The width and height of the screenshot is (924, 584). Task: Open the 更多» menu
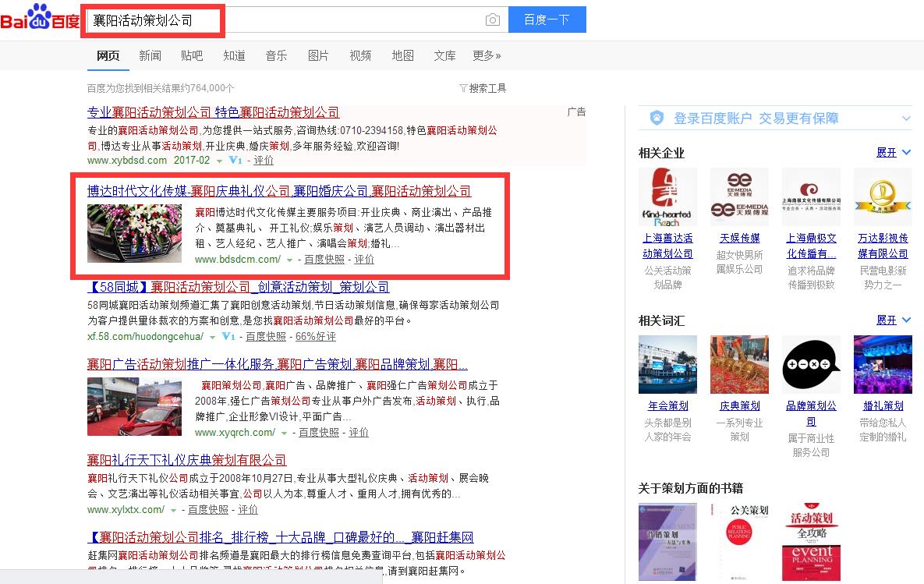[487, 55]
